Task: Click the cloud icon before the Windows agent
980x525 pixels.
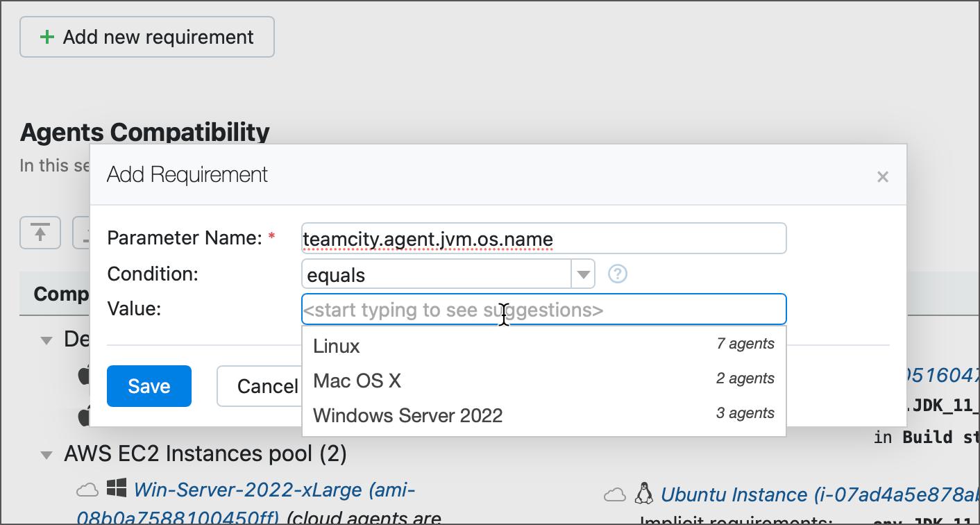Action: [x=87, y=490]
